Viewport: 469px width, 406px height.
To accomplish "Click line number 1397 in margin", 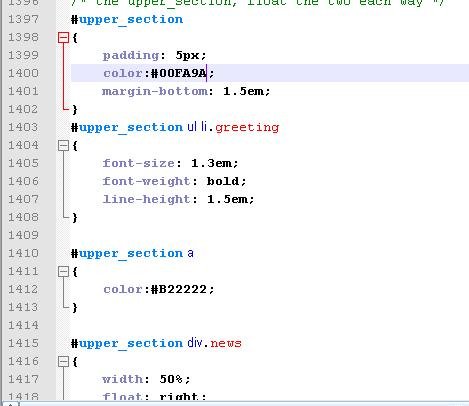I will pyautogui.click(x=23, y=19).
